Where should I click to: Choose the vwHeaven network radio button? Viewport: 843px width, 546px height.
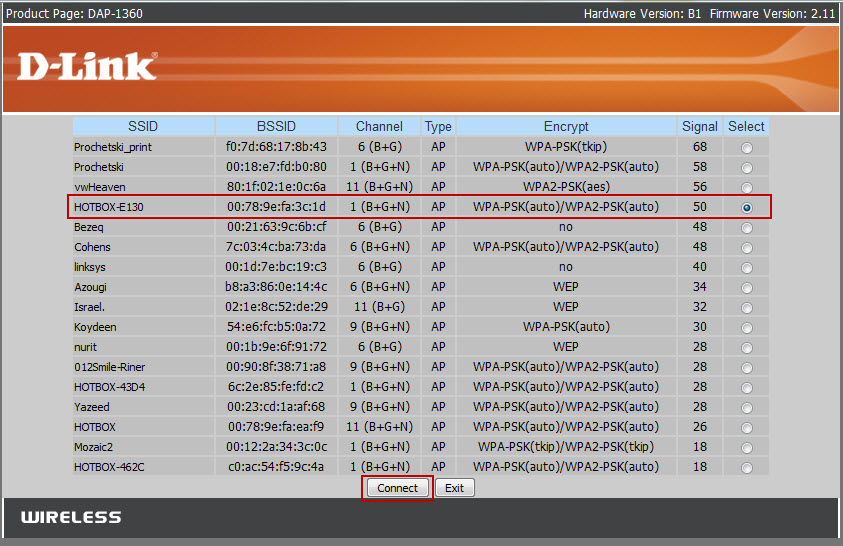point(746,187)
